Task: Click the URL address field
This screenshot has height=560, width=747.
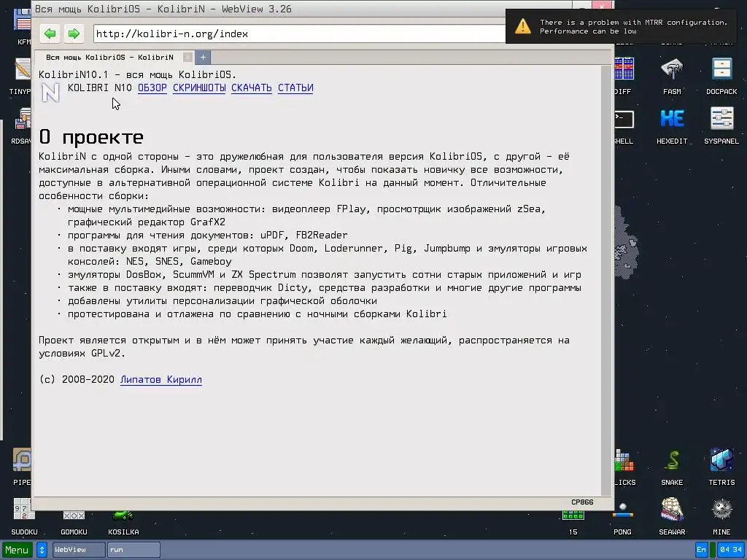Action: [299, 34]
